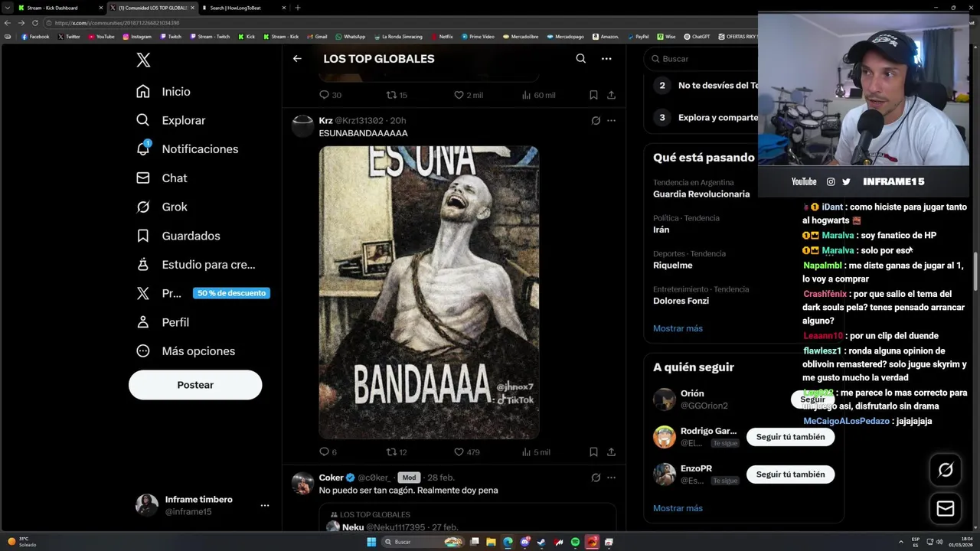
Task: Open Krz profile avatar
Action: click(x=303, y=126)
